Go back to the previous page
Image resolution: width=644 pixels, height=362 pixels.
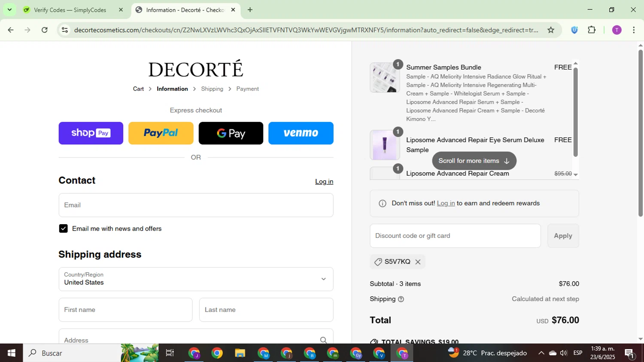pyautogui.click(x=11, y=30)
